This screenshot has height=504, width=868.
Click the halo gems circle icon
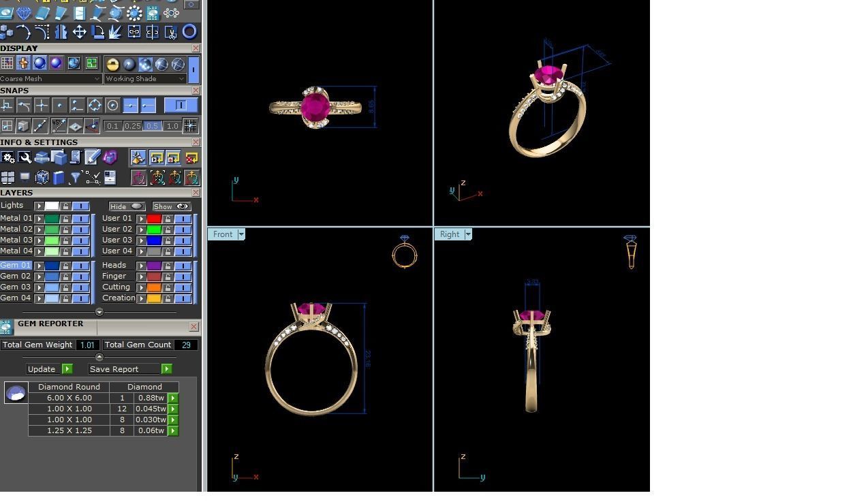point(134,13)
